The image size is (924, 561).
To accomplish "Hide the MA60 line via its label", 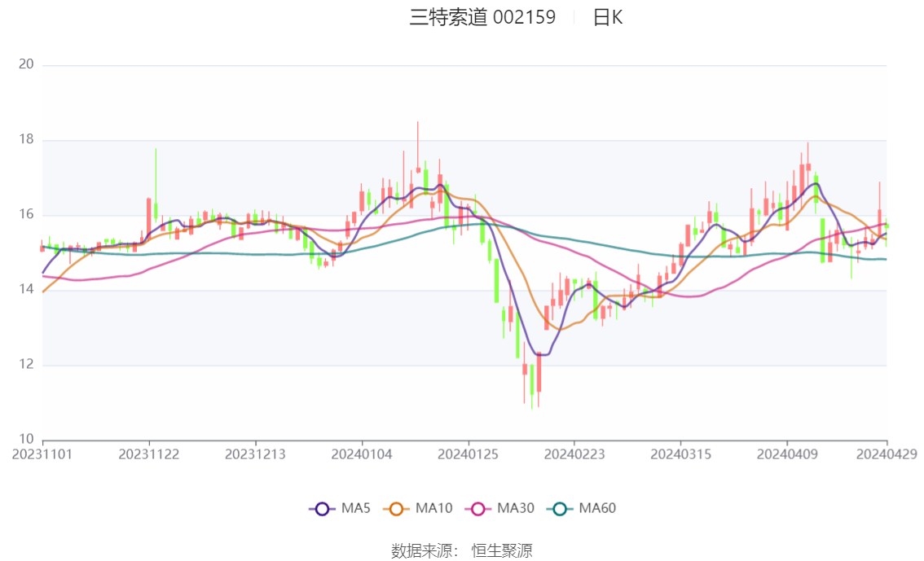I will pyautogui.click(x=597, y=508).
